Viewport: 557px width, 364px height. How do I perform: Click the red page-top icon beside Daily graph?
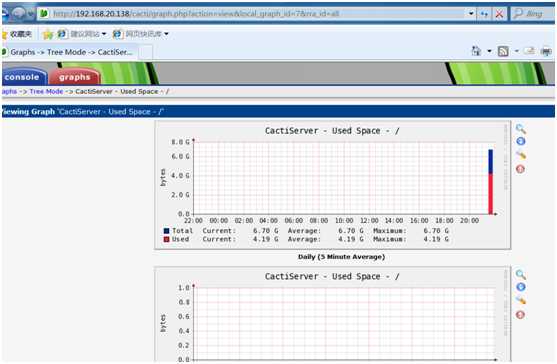[x=520, y=169]
